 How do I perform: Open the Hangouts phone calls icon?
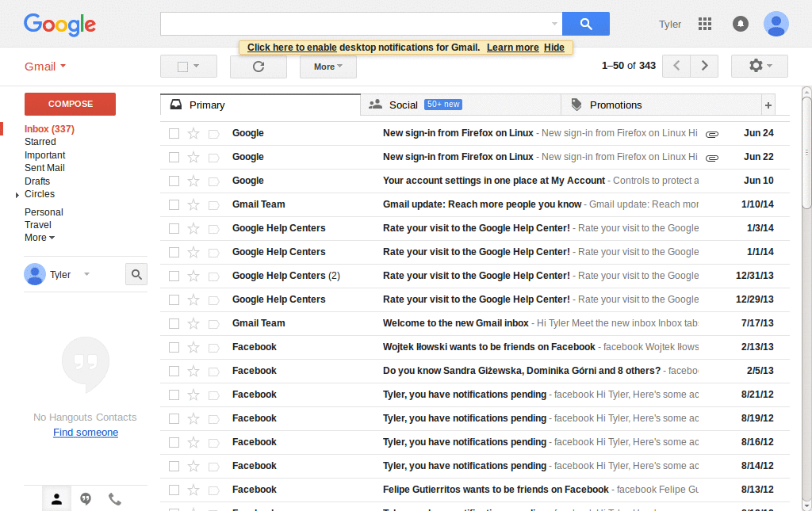114,499
